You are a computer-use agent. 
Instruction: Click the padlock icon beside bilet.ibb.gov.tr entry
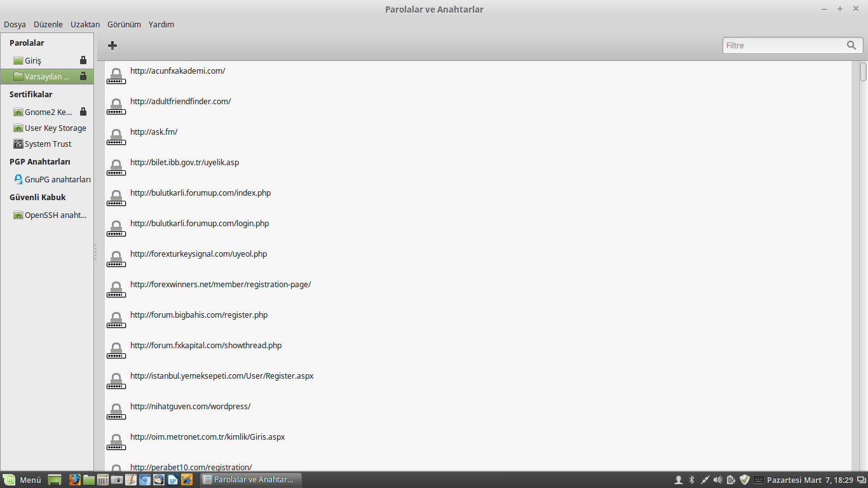click(116, 168)
